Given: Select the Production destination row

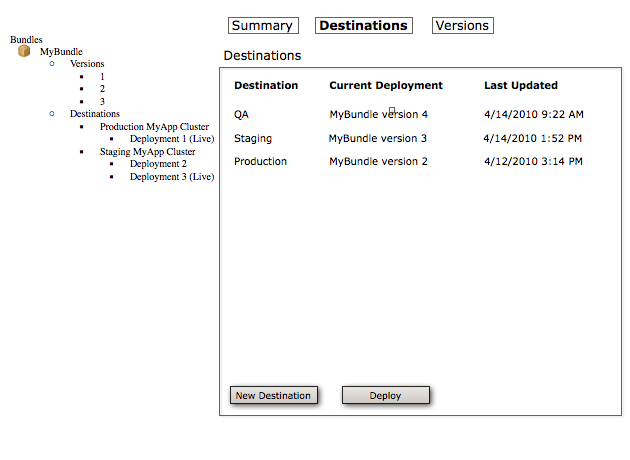Looking at the screenshot, I should click(260, 162).
